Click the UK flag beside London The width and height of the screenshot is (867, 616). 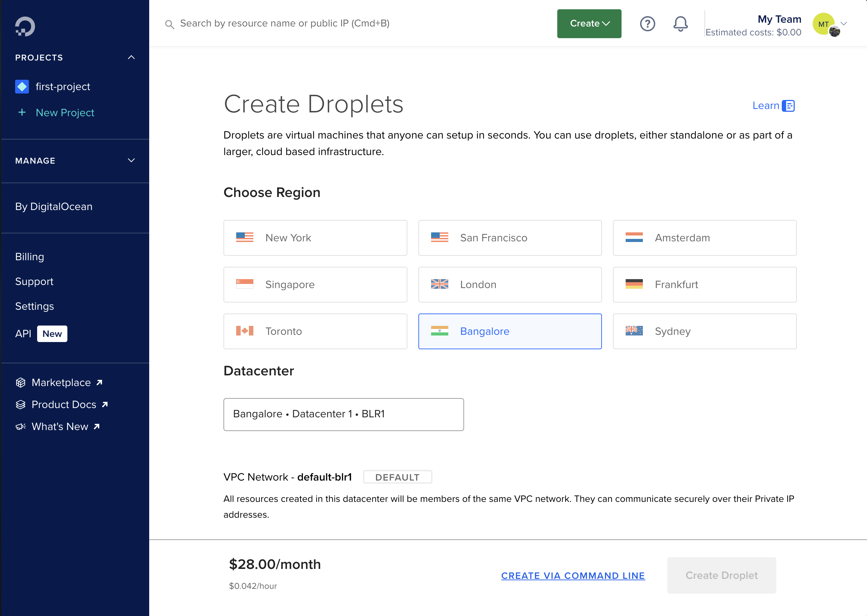pyautogui.click(x=440, y=284)
